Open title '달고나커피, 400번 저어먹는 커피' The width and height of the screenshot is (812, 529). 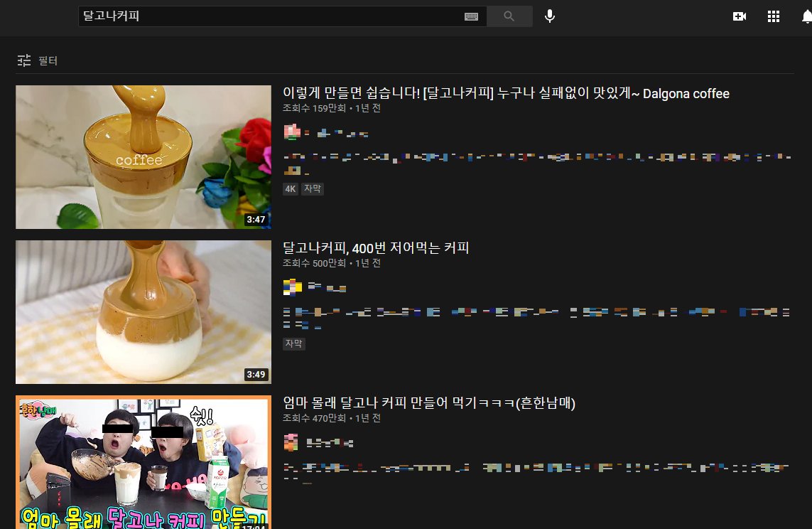376,248
